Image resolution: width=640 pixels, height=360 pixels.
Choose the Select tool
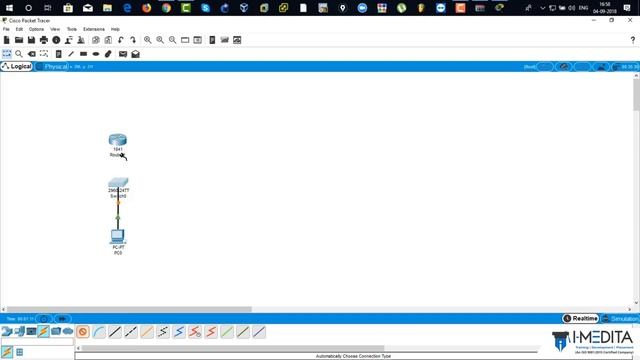pos(7,54)
